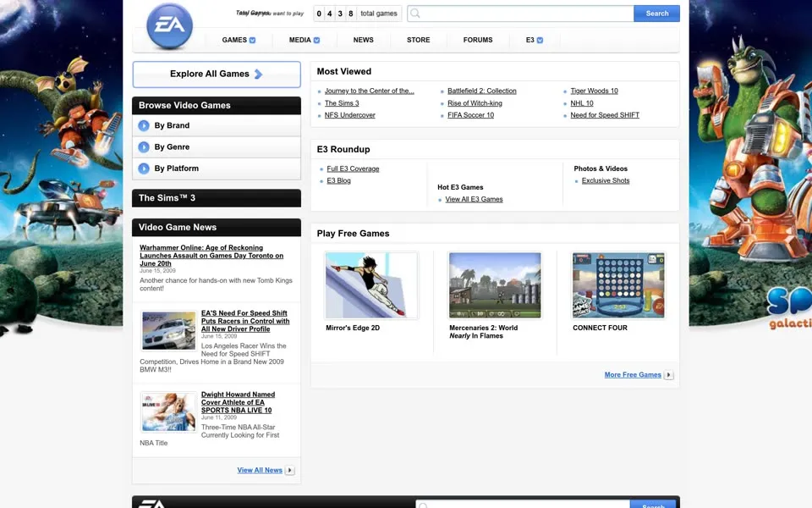
Task: Click Mercenaries 2: World Nearly In Flames title
Action: tap(483, 332)
